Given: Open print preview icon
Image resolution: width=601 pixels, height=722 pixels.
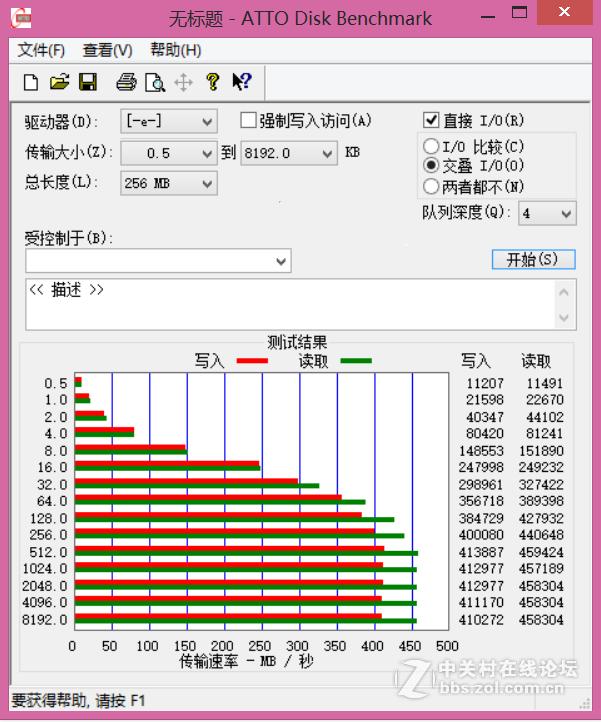Looking at the screenshot, I should 155,83.
